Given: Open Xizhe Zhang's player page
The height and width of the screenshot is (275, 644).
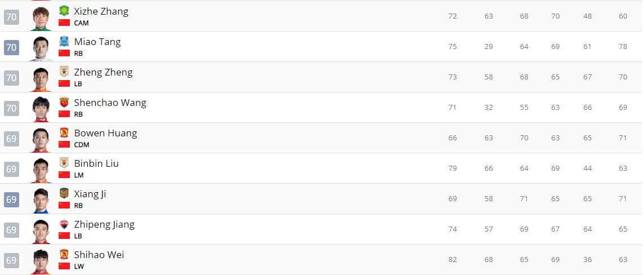Looking at the screenshot, I should pyautogui.click(x=101, y=11).
